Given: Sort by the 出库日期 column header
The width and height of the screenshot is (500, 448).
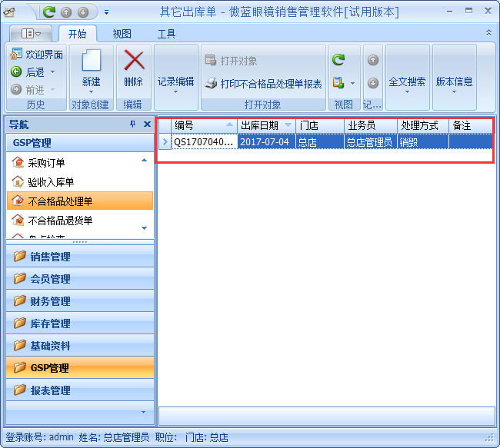Looking at the screenshot, I should click(267, 125).
